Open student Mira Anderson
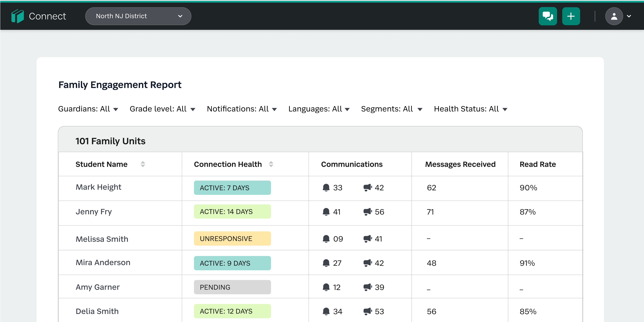 pyautogui.click(x=103, y=262)
